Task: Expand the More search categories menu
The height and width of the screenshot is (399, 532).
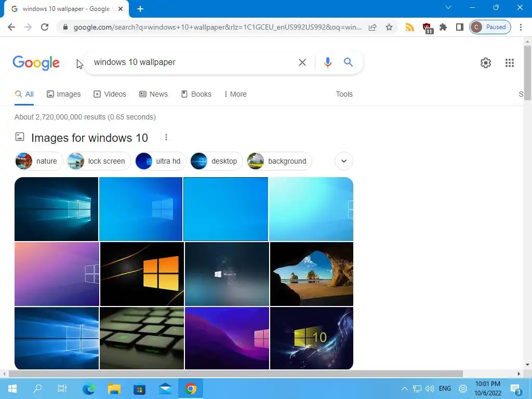Action: [x=235, y=94]
